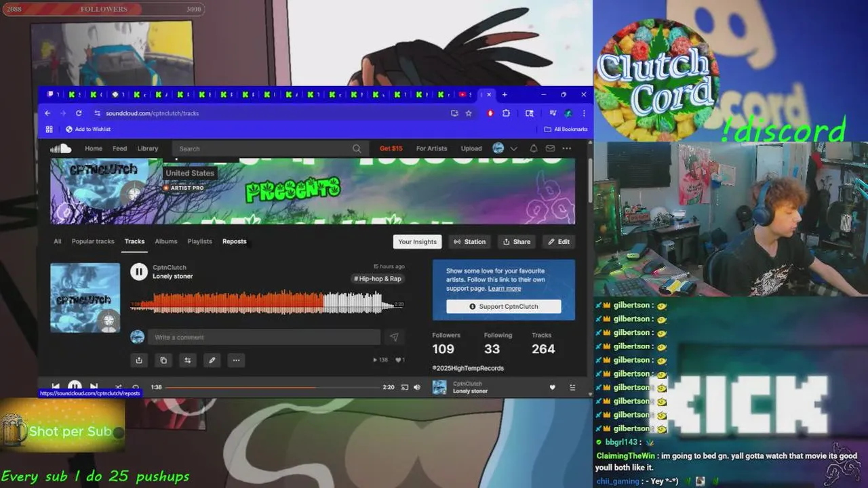
Task: Skip to the previous track in the player bar
Action: 56,387
